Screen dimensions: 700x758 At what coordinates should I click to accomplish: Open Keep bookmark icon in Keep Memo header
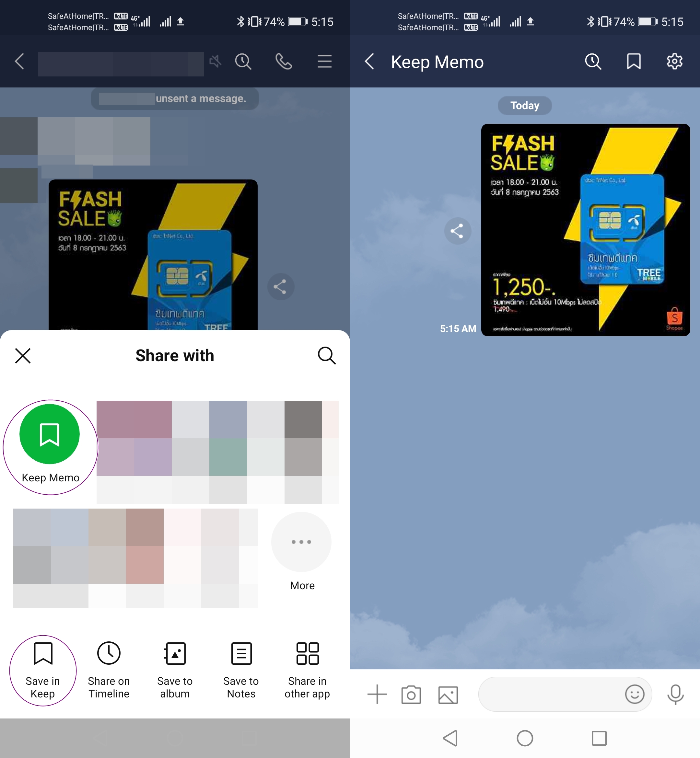point(634,61)
